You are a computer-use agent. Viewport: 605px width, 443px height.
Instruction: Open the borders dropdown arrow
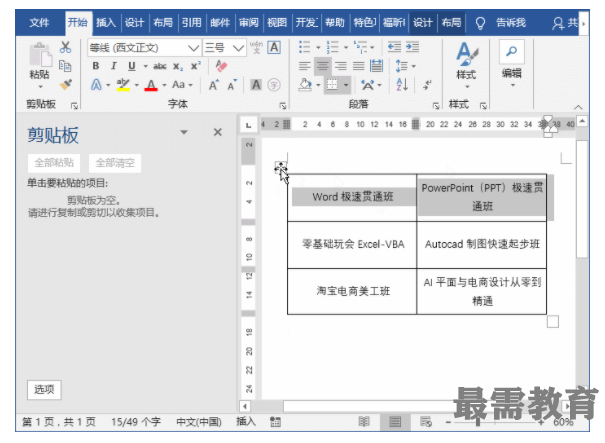[x=346, y=85]
